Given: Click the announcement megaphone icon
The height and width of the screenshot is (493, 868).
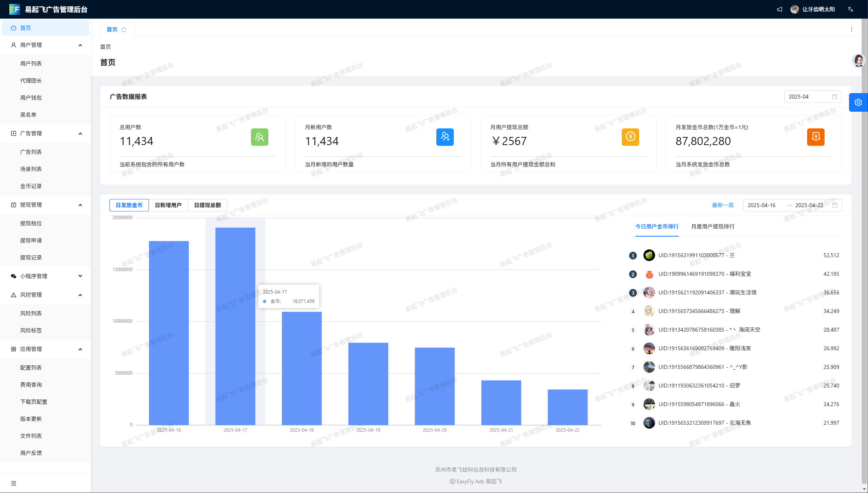Looking at the screenshot, I should pos(779,9).
